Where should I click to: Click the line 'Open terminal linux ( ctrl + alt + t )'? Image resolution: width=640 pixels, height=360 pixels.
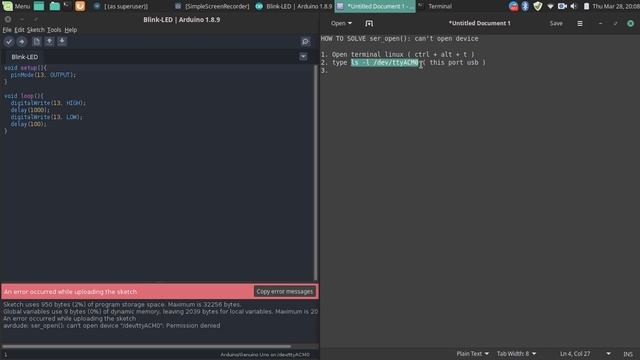tap(398, 54)
